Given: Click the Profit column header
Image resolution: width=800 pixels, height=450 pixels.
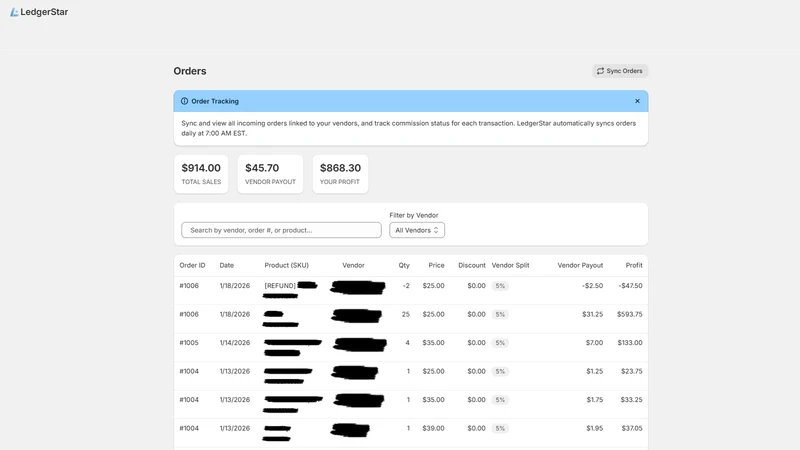Looking at the screenshot, I should click(634, 265).
